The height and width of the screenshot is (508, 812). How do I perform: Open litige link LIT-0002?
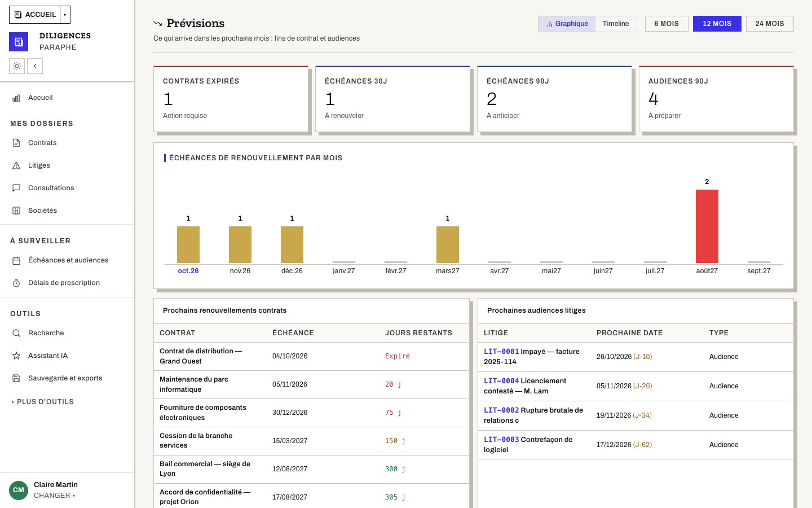(x=501, y=410)
